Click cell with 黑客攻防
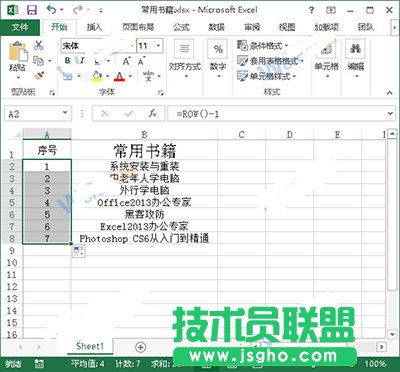 point(144,214)
